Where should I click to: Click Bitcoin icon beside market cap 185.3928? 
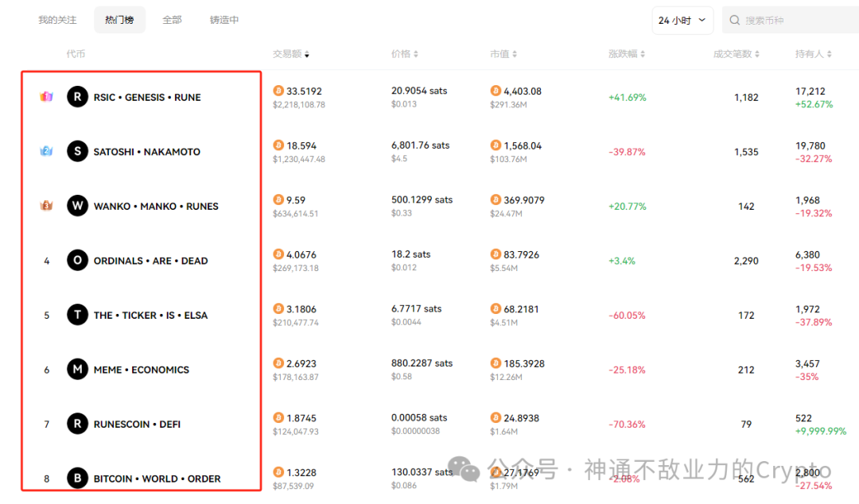click(x=496, y=362)
